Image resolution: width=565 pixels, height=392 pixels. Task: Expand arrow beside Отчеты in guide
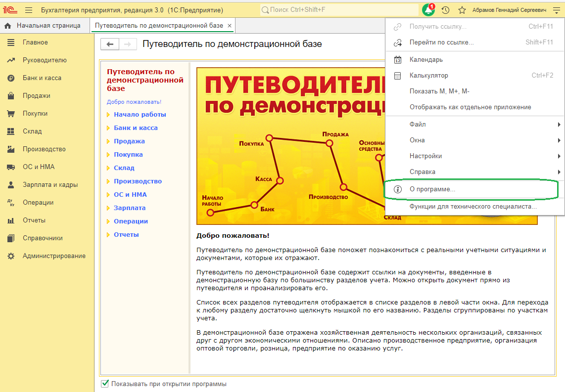click(x=108, y=235)
